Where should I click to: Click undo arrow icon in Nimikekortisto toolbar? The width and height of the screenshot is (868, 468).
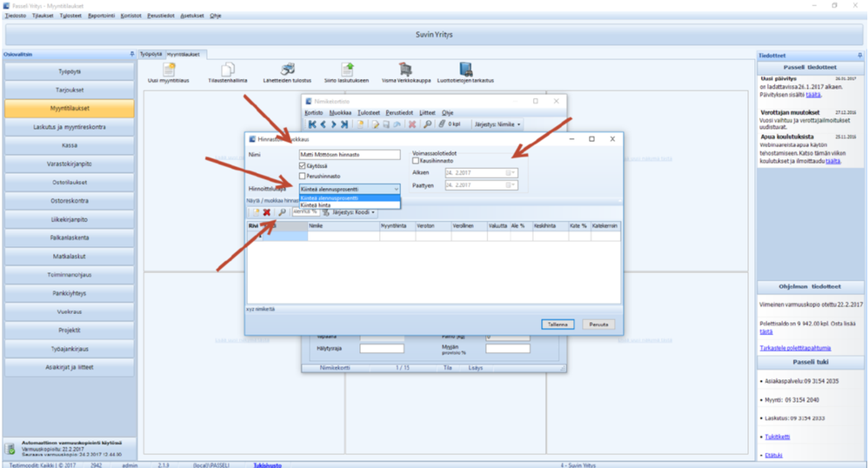coord(397,124)
